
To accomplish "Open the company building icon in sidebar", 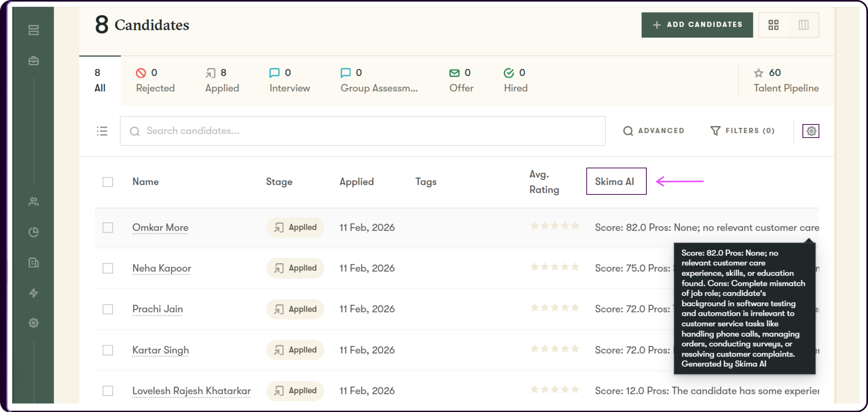I will tap(33, 262).
